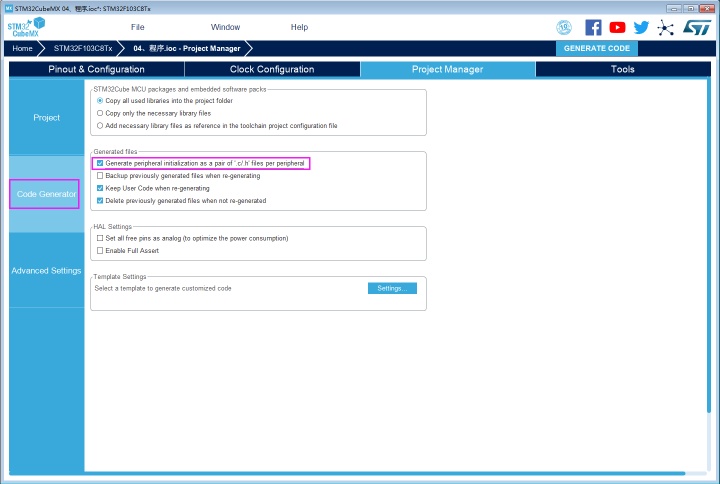
Task: Open the Help menu
Action: click(299, 27)
